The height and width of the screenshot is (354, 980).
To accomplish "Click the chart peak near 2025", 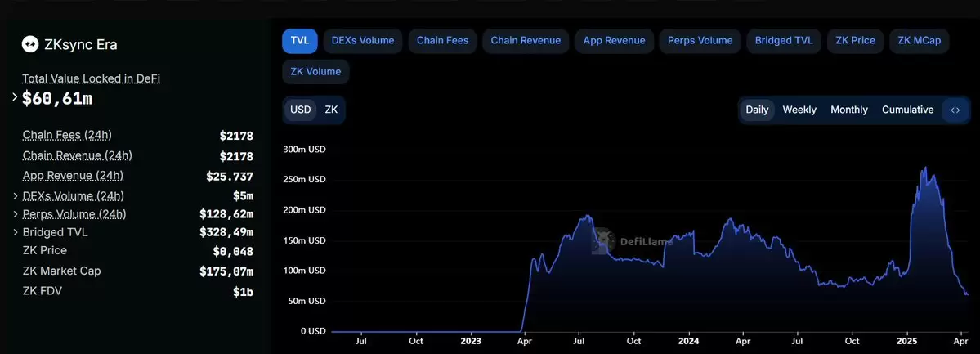I will coord(925,168).
